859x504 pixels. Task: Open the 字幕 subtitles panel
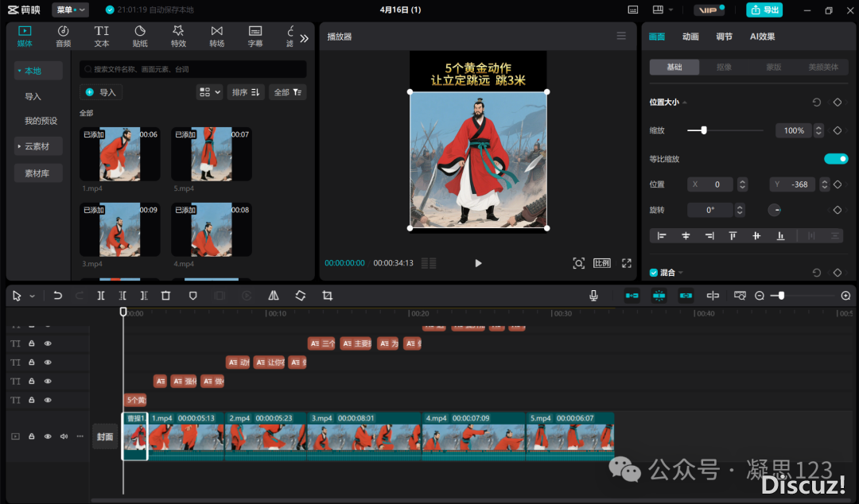click(255, 36)
